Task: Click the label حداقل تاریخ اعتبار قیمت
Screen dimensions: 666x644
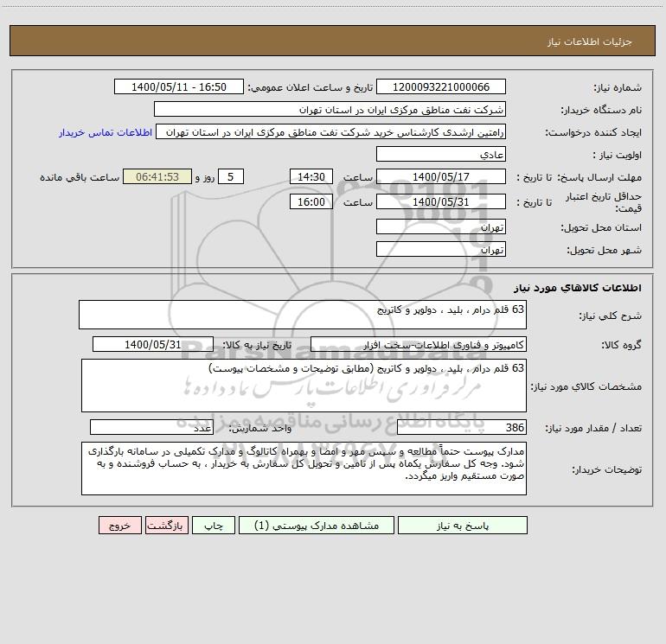Action: click(x=604, y=202)
